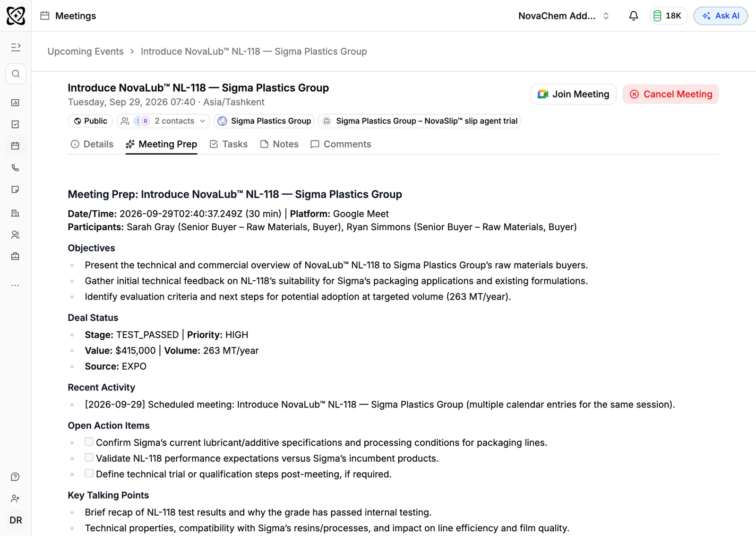
Task: Expand the 2 contacts dropdown
Action: 163,121
